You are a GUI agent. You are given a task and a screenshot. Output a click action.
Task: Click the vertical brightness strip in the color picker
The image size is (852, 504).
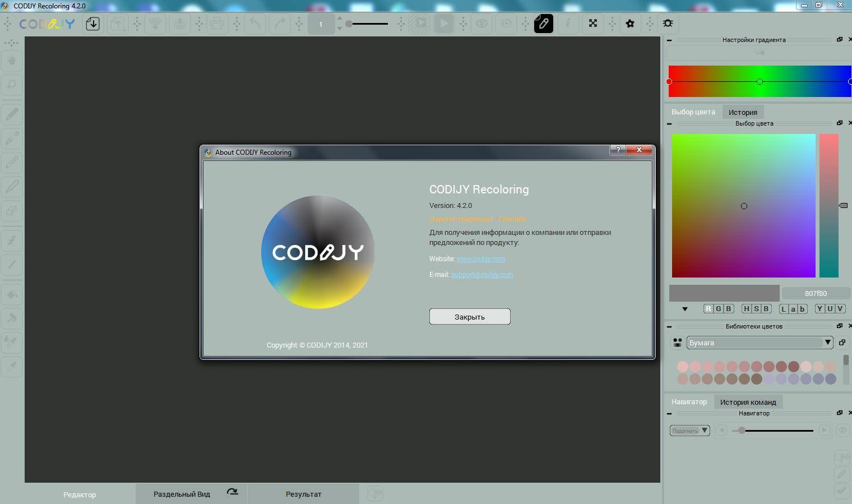829,206
